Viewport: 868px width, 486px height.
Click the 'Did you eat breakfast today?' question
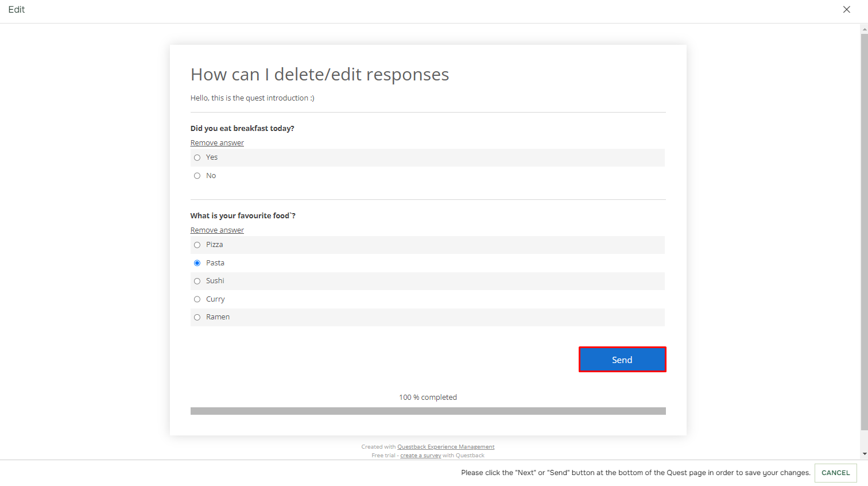click(x=242, y=129)
